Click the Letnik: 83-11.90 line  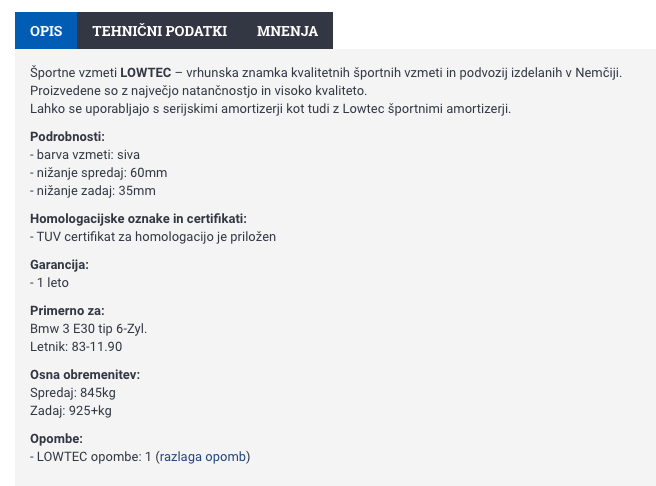pos(76,347)
